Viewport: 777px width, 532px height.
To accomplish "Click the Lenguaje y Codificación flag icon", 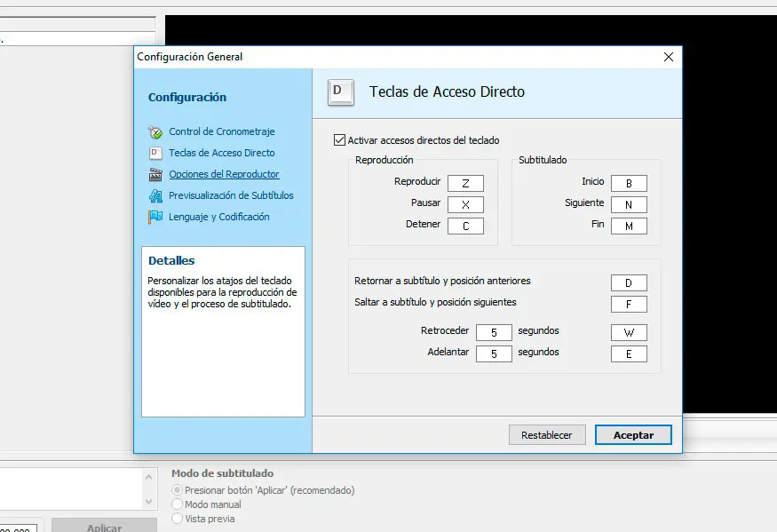I will point(155,218).
